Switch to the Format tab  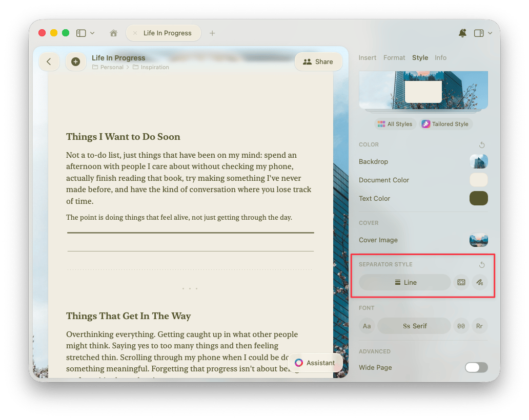click(x=394, y=58)
